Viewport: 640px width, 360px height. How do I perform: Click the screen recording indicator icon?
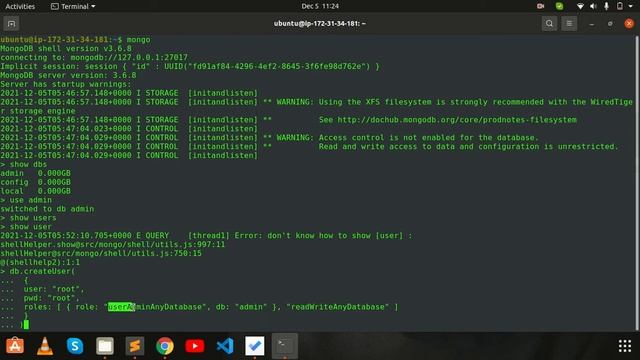[x=540, y=6]
